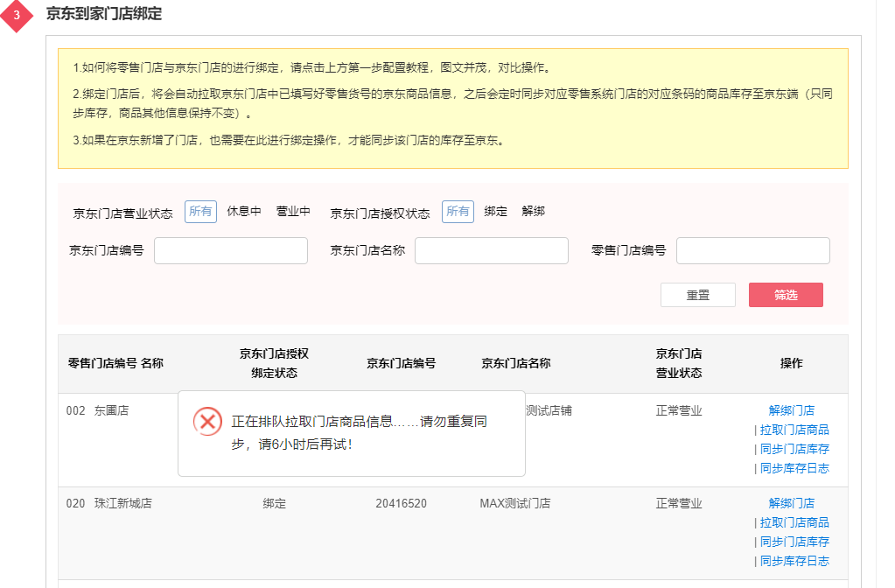The image size is (895, 588).
Task: Select 所有 under 京东门店营业状态
Action: coord(200,212)
